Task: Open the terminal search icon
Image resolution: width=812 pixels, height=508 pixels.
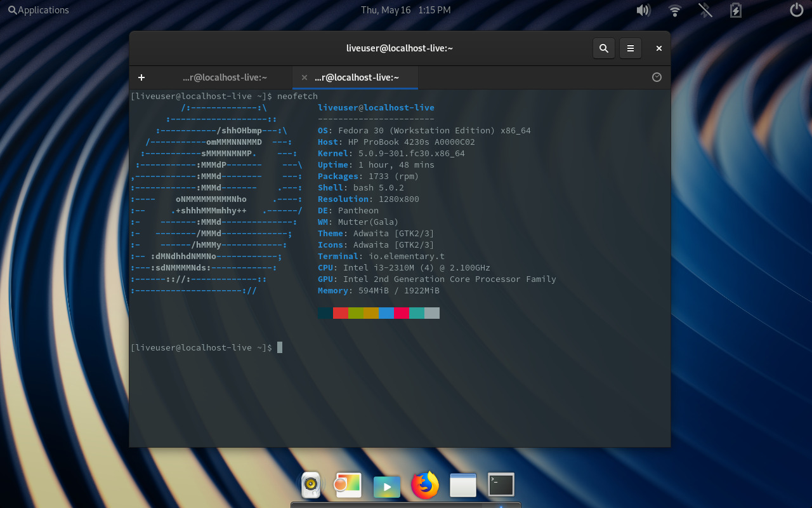Action: click(603, 48)
